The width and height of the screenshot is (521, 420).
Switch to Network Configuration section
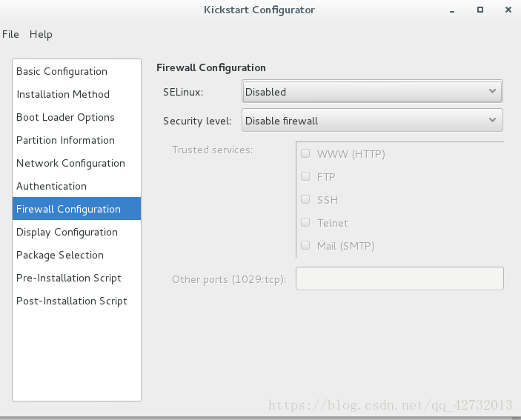click(x=77, y=163)
